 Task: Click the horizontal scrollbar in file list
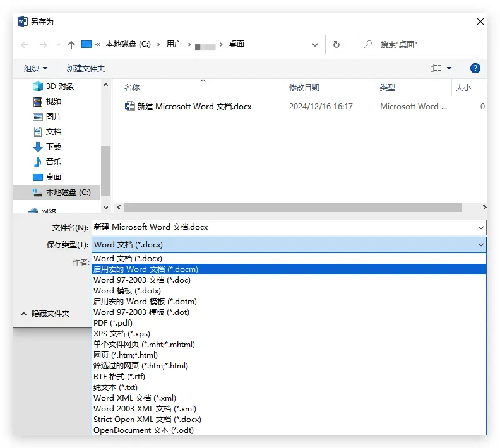pos(293,208)
